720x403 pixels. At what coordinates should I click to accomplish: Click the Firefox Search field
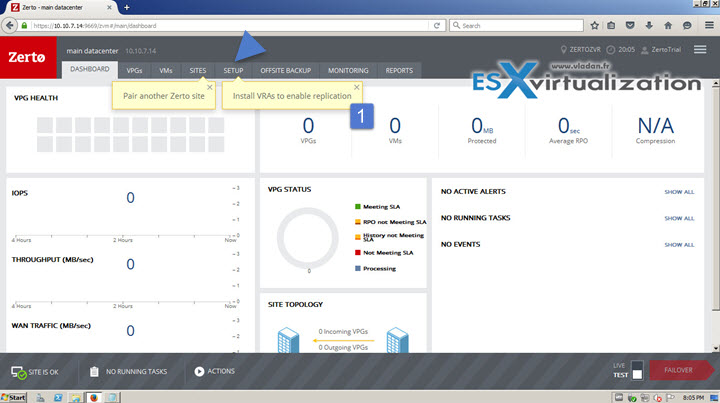point(517,26)
